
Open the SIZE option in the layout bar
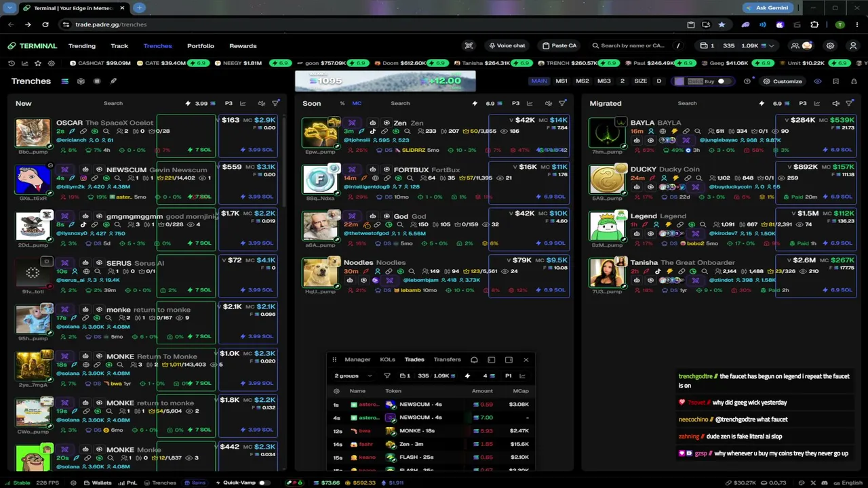tap(641, 81)
